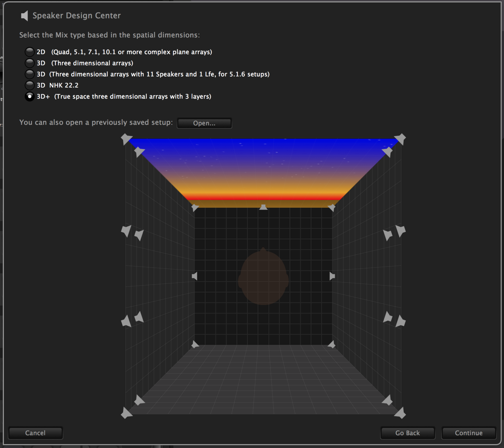Viewport: 504px width, 448px height.
Task: Select the 2D mix type radio button
Action: coord(30,52)
